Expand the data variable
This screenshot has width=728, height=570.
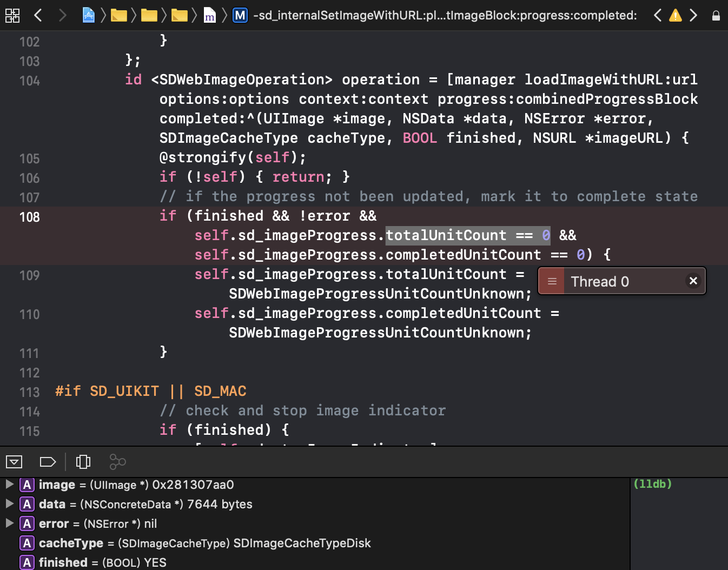(9, 504)
